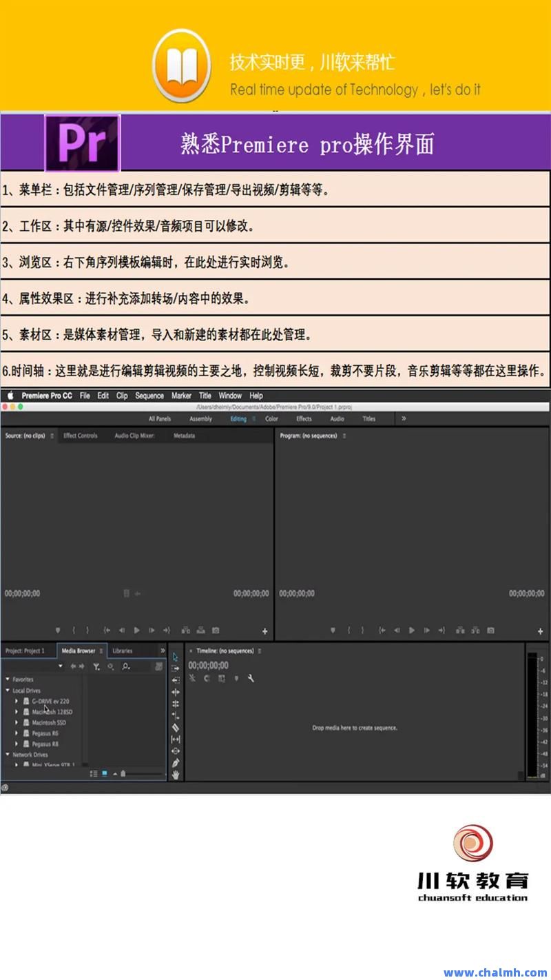Viewport: 551px width, 980px height.
Task: Expand the G-DRIVE ev 220 drive
Action: click(x=17, y=701)
